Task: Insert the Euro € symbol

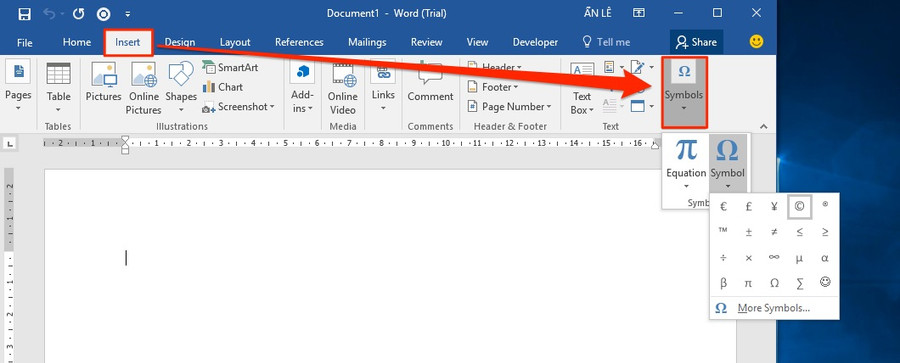Action: tap(723, 207)
